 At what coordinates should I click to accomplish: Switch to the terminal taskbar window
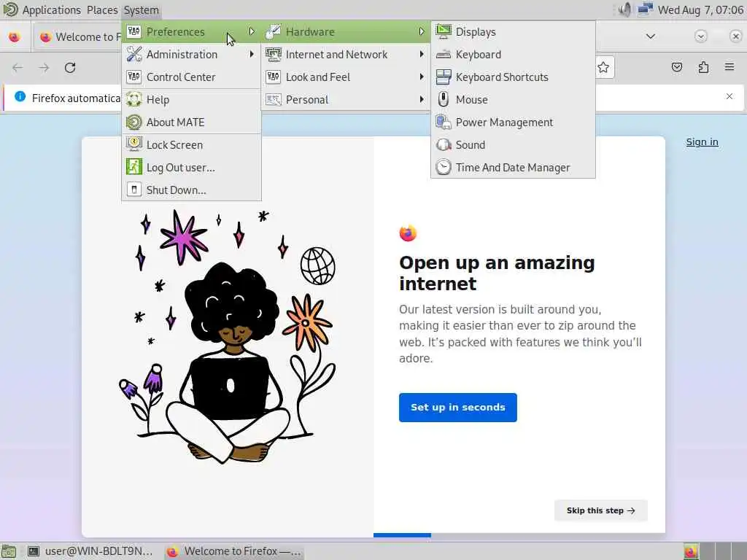point(90,551)
